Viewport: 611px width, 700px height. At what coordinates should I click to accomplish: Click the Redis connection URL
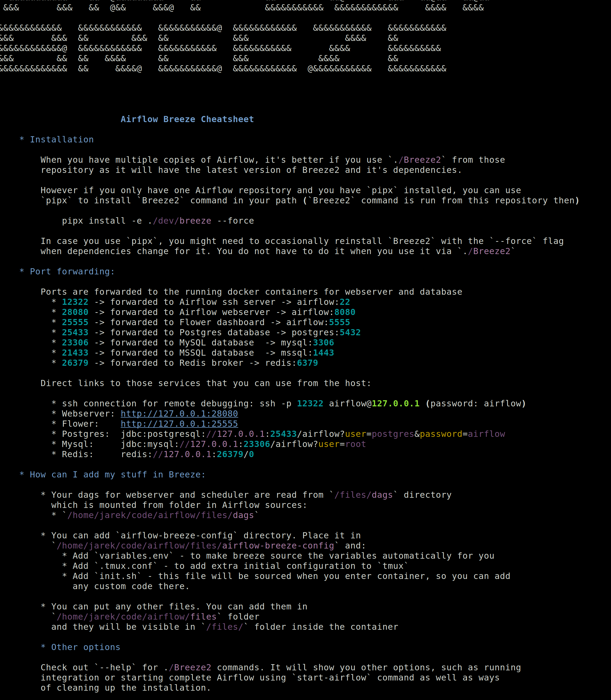pyautogui.click(x=187, y=454)
